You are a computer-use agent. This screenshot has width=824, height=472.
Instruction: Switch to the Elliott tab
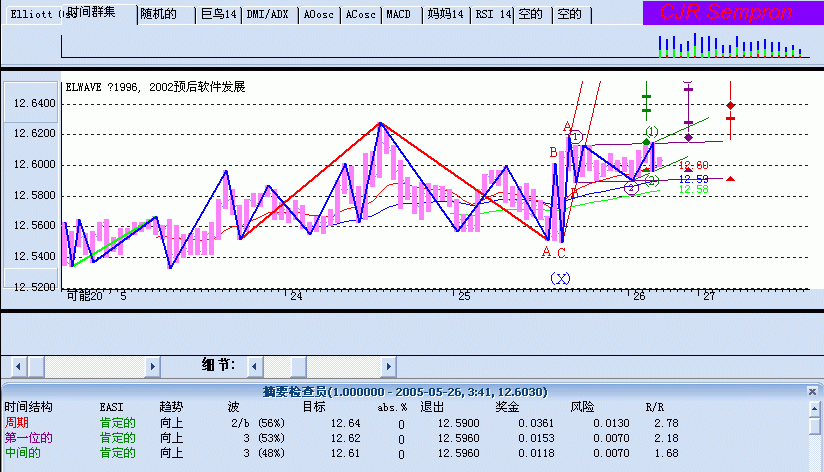(x=33, y=15)
